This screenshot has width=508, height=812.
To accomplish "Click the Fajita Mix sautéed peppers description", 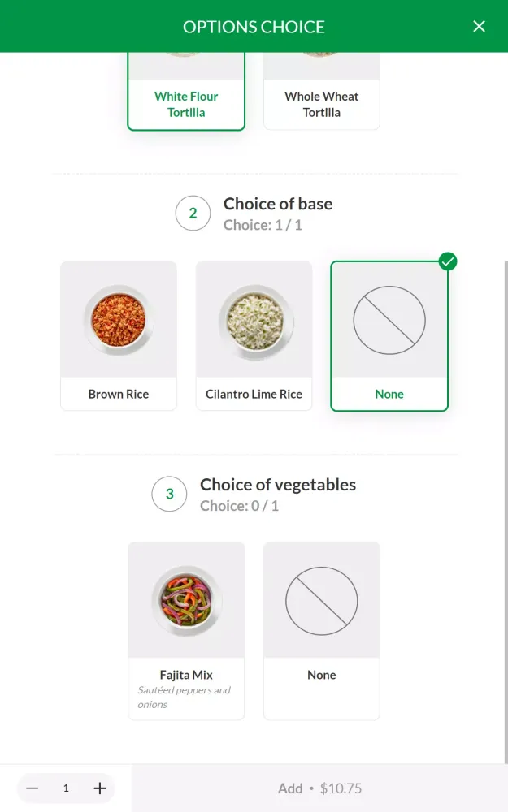I will (x=184, y=697).
